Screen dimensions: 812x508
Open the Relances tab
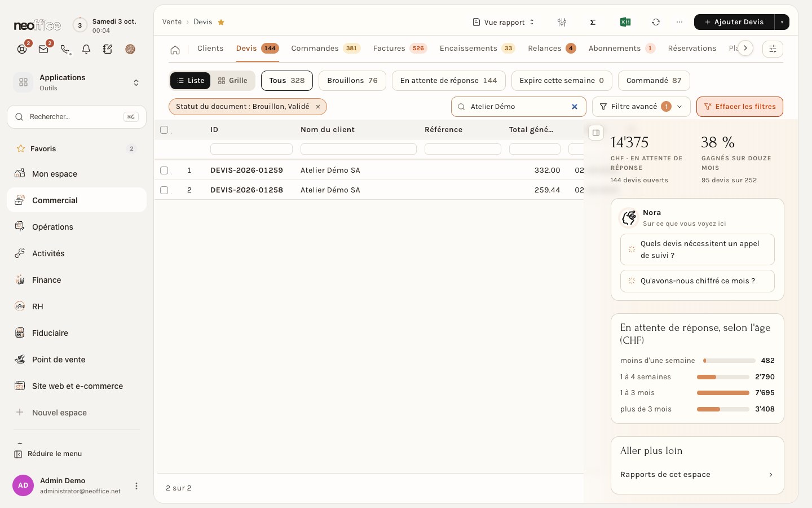[x=551, y=49]
